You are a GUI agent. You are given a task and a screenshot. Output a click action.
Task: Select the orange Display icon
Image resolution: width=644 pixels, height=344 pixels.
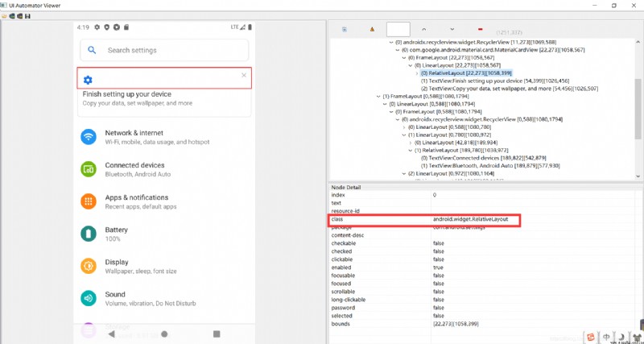click(x=89, y=266)
